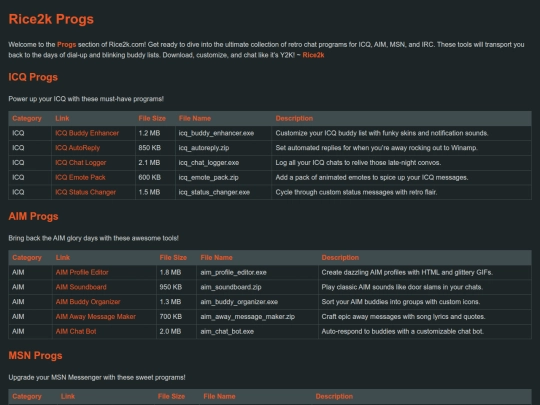The height and width of the screenshot is (405, 540).
Task: Select the ICQ Progs section heading
Action: coord(33,77)
